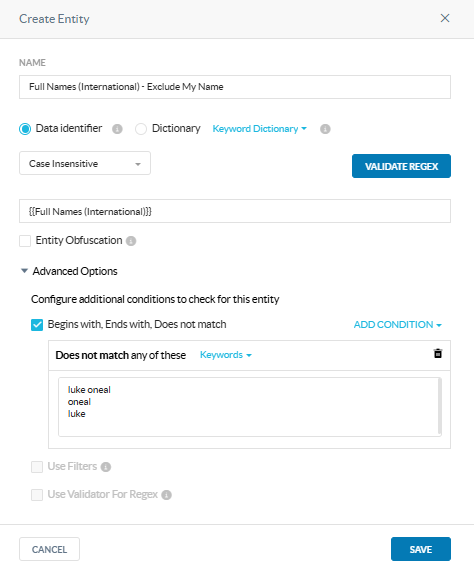The image size is (474, 565).
Task: Enable the Entity Obfuscation checkbox
Action: click(25, 241)
